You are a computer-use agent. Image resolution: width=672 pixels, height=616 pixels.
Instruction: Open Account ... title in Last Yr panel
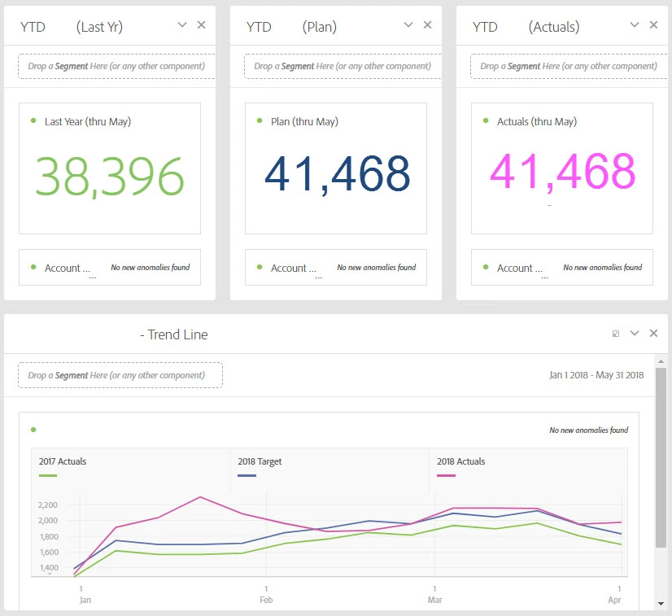point(68,269)
